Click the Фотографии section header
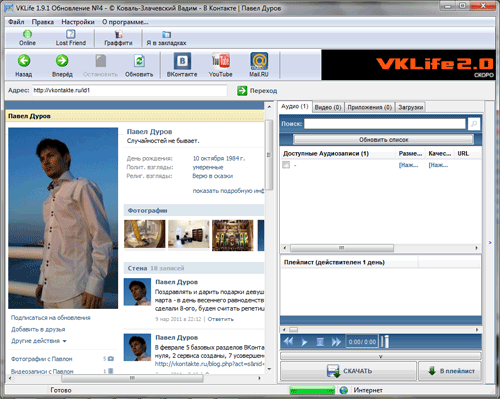Viewport: 500px width, 399px height. pos(194,211)
